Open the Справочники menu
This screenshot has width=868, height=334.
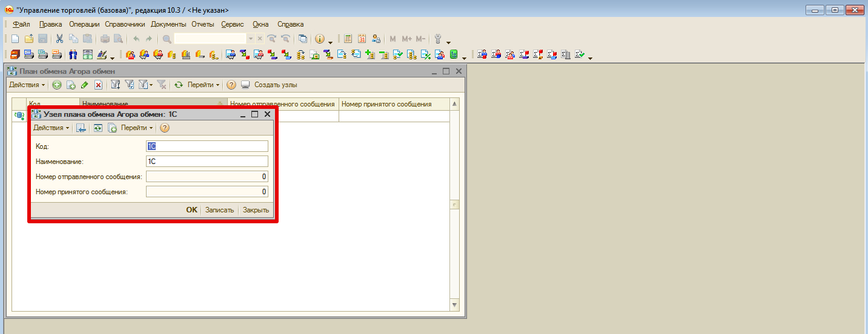click(x=125, y=24)
